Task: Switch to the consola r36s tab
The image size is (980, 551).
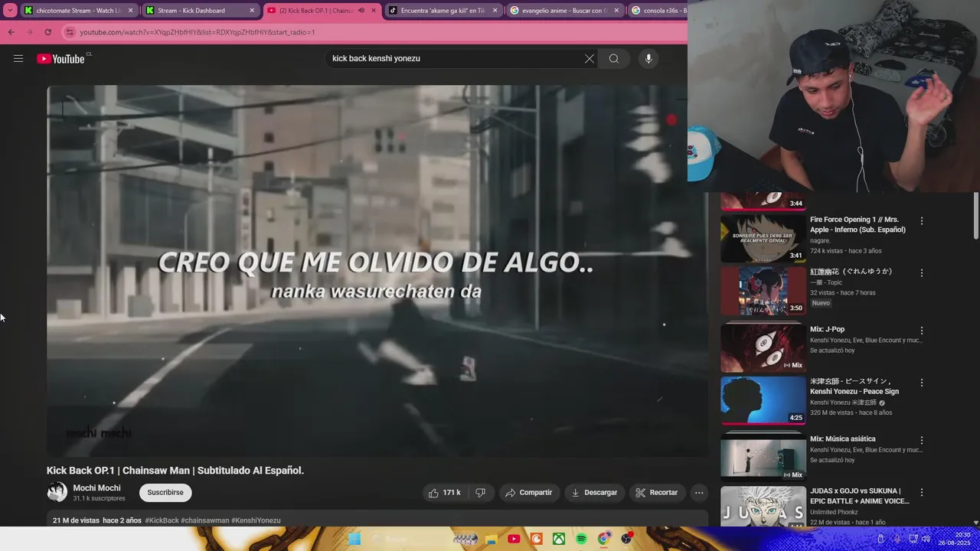Action: 658,11
